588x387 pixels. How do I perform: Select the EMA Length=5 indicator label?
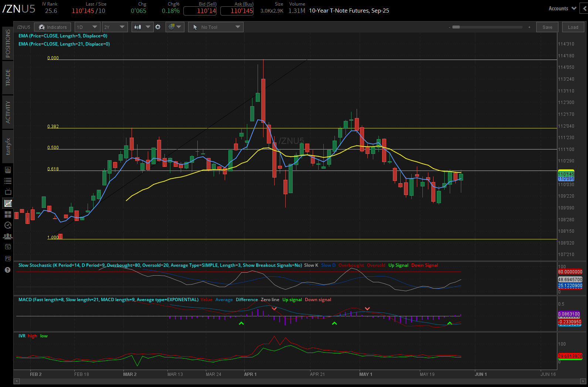coord(63,36)
